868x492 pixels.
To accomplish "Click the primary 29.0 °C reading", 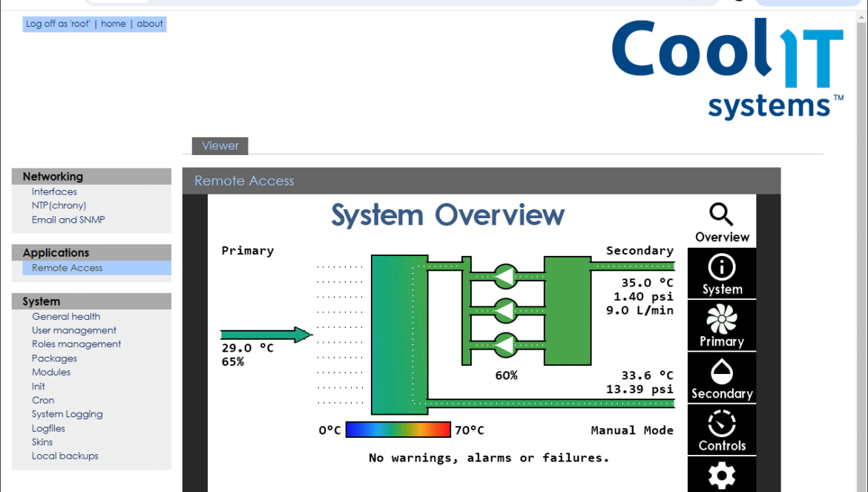I will tap(248, 348).
